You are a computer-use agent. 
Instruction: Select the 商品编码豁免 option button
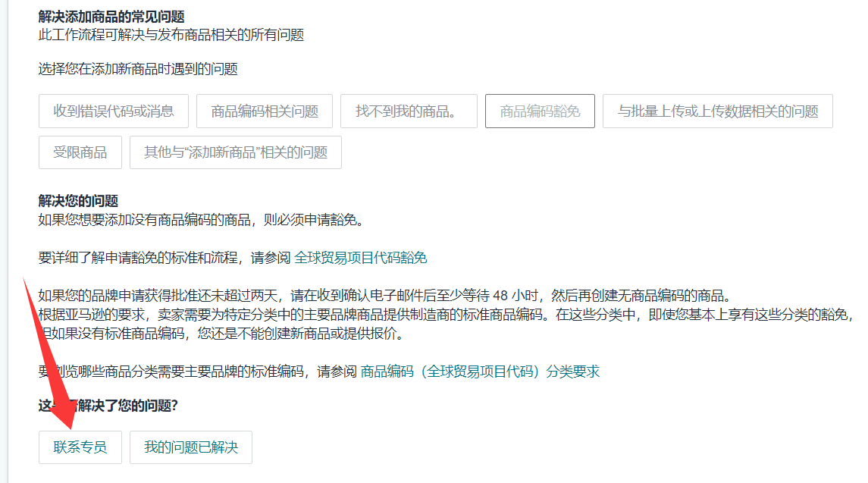click(x=540, y=111)
